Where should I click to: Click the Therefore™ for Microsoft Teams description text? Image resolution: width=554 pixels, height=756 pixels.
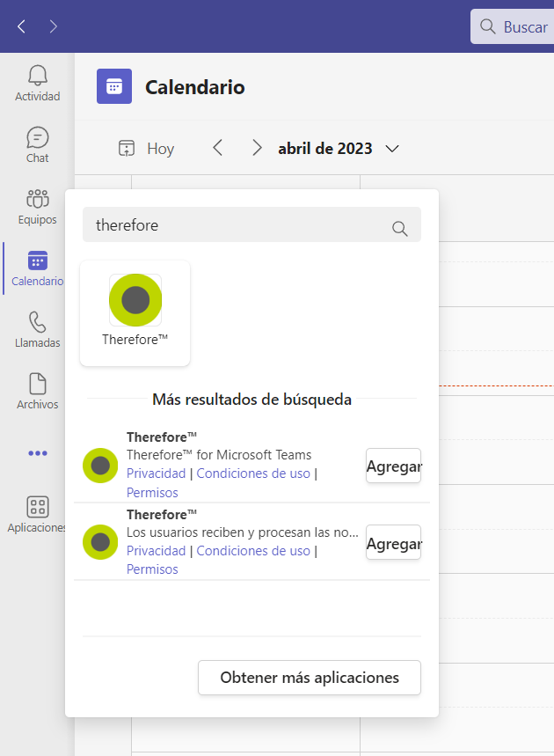(219, 455)
